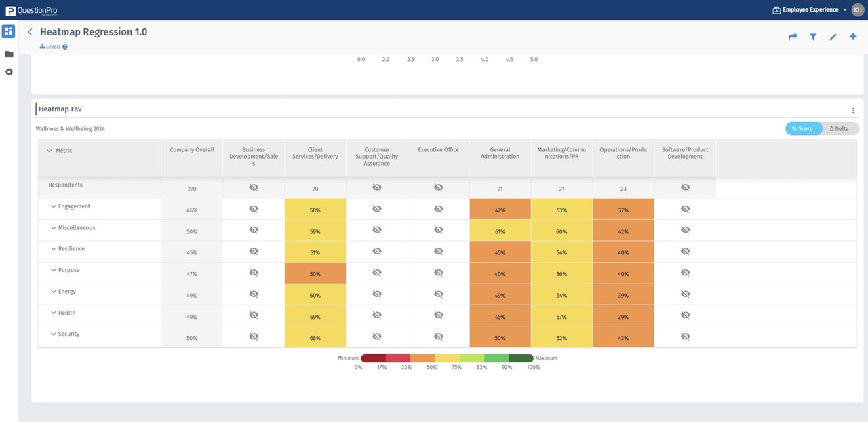Click the Level3 hierarchy link
Screen dimensions: 868x422
coord(53,47)
